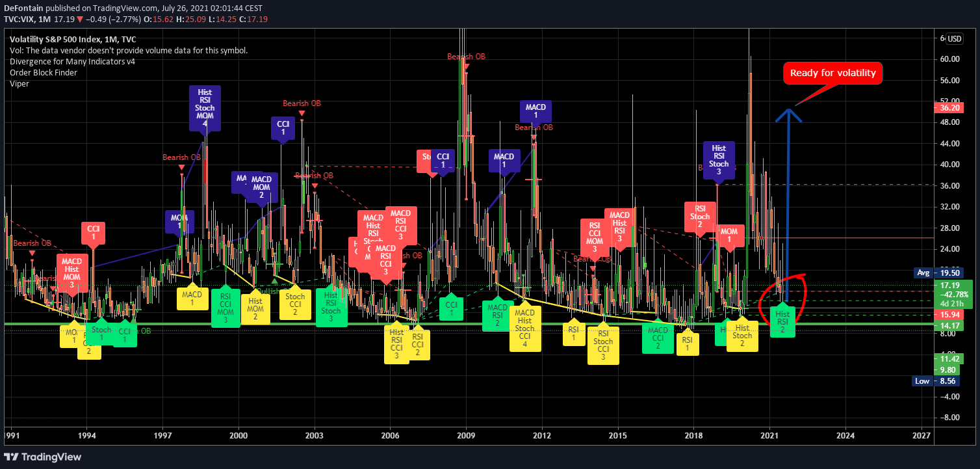Click the red 'RSI Stoch 2' label
Screen dimensions: 980x469
click(700, 217)
